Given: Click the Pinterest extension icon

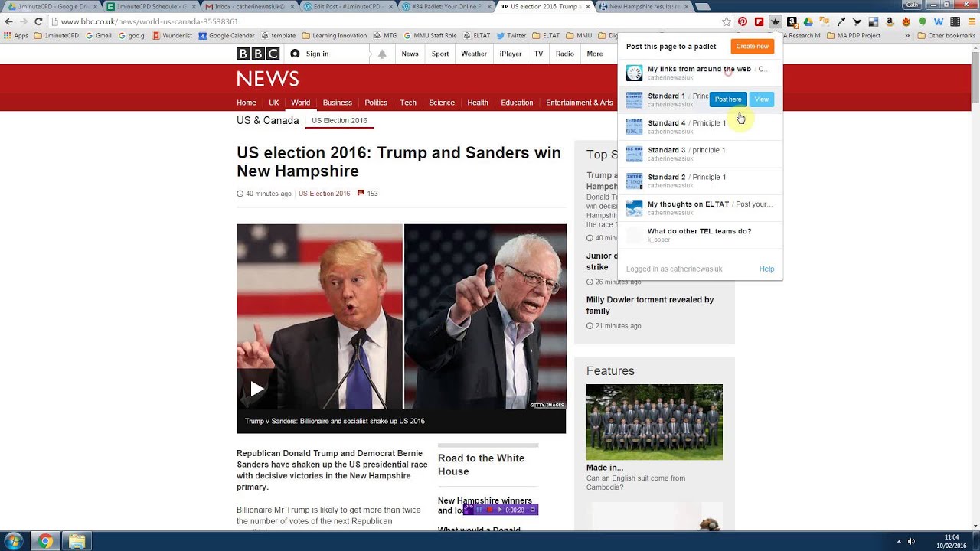Looking at the screenshot, I should (x=743, y=21).
